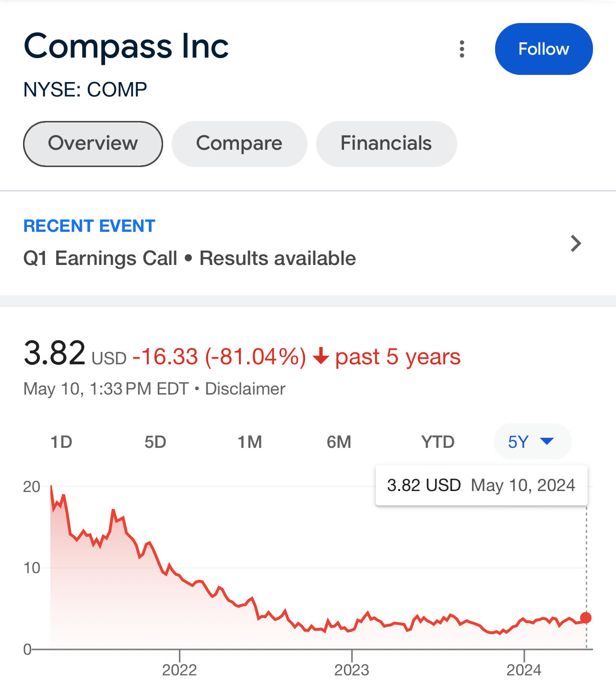Open the Disclaimer link
Screen dimensions: 616x696
pos(245,389)
